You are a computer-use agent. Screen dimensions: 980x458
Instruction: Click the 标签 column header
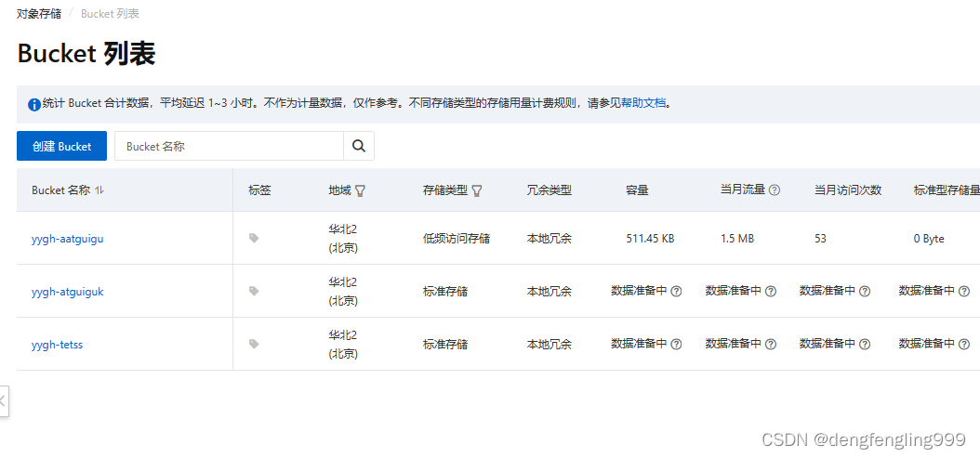pos(260,190)
